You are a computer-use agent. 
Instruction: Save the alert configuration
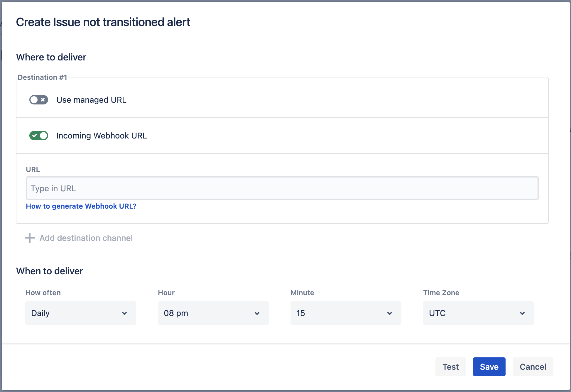coord(489,367)
